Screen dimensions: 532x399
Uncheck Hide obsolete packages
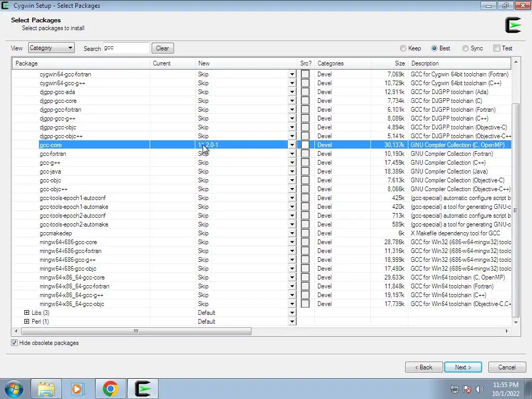tap(14, 343)
